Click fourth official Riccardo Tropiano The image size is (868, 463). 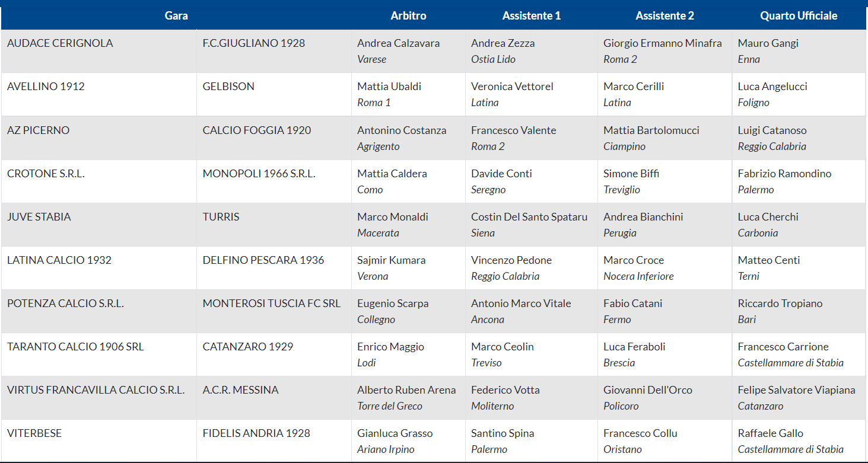point(780,304)
